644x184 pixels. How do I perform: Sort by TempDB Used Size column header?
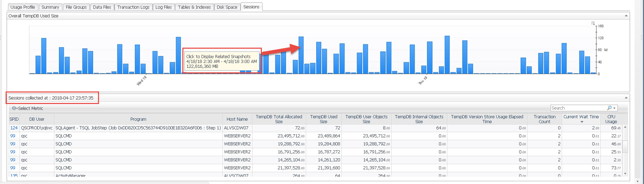(x=324, y=119)
